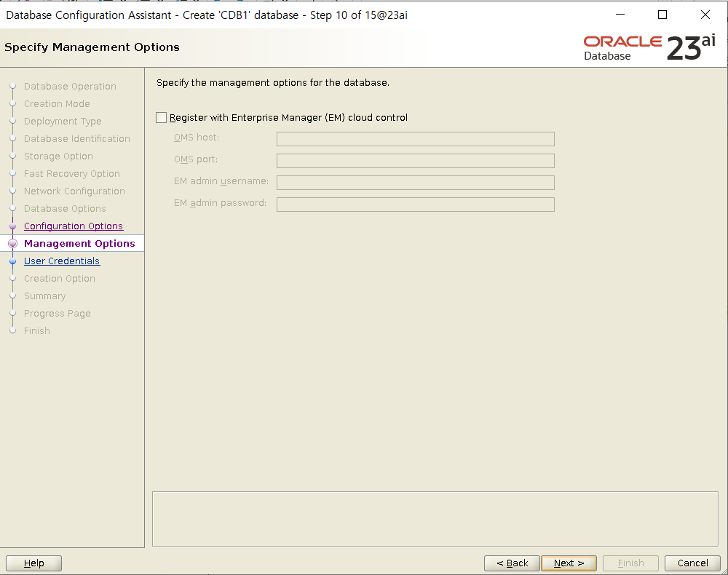Click the 'Specify Management Options' heading
728x575 pixels.
click(92, 47)
